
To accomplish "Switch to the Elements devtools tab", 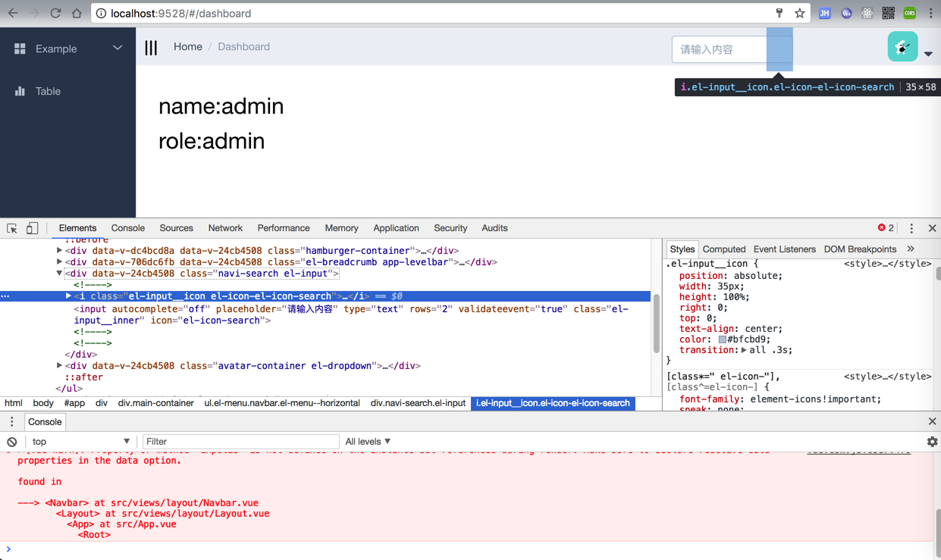I will pyautogui.click(x=77, y=228).
